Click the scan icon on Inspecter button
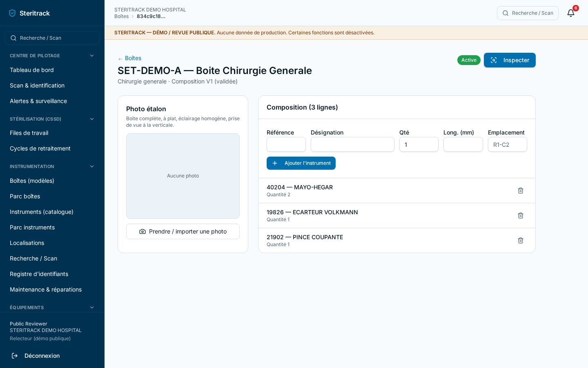The height and width of the screenshot is (368, 588). [494, 60]
